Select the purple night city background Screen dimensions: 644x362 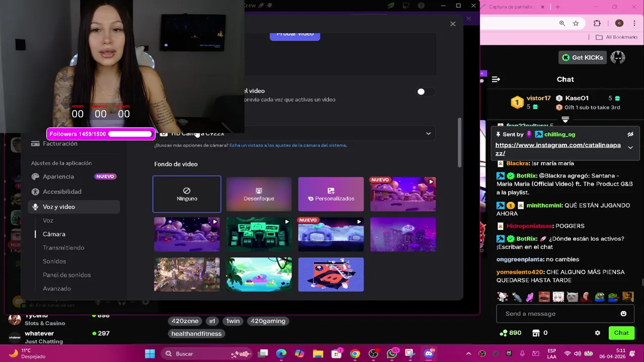click(x=403, y=234)
